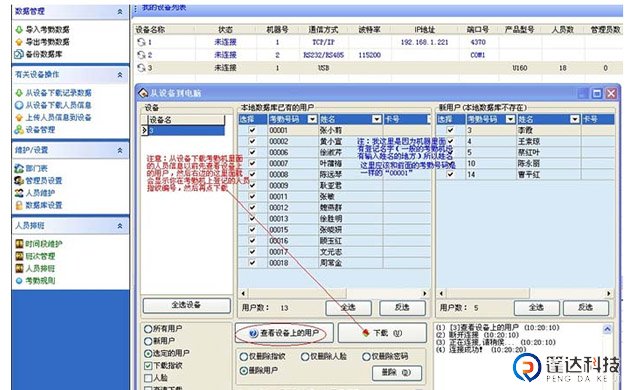Screen dimensions: 629x390
Task: Collapse the 维护/设置 section chevron
Action: tap(120, 150)
